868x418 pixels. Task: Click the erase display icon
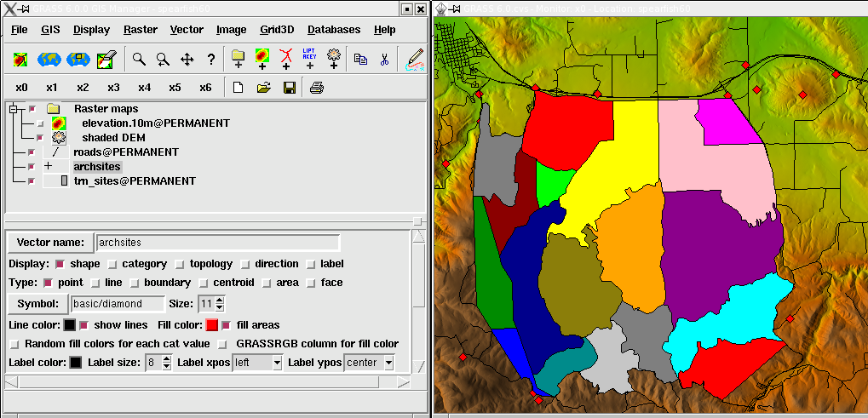pyautogui.click(x=106, y=60)
